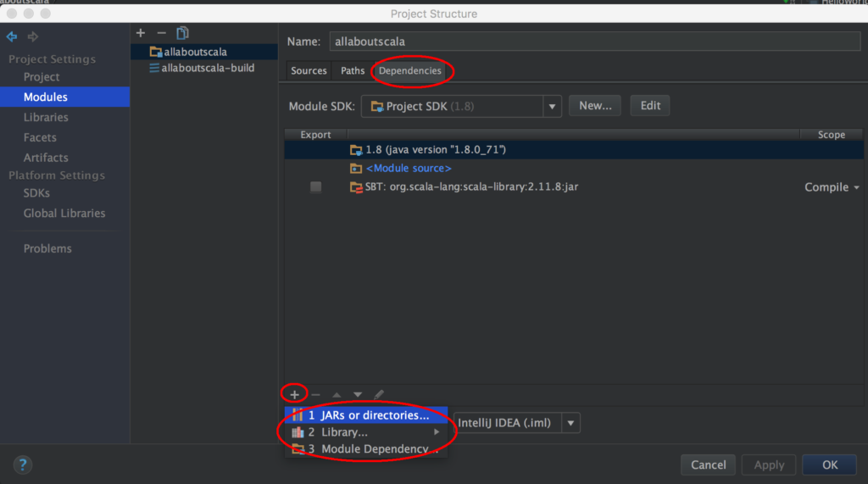Select Project in Project Settings

click(x=42, y=77)
